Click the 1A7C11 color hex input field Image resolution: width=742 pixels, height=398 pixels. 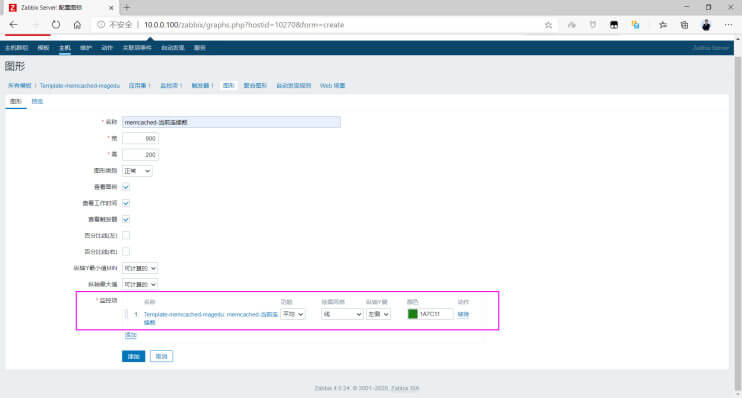435,314
